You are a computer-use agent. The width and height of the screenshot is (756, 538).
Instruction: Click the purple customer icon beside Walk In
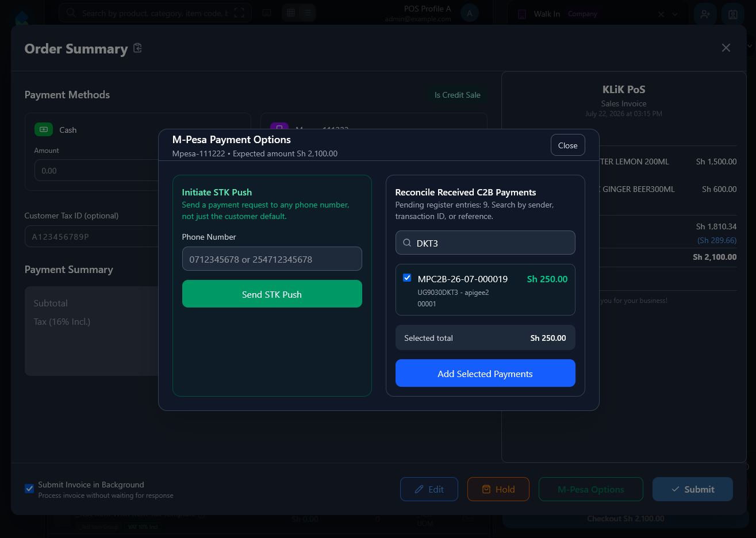(521, 14)
